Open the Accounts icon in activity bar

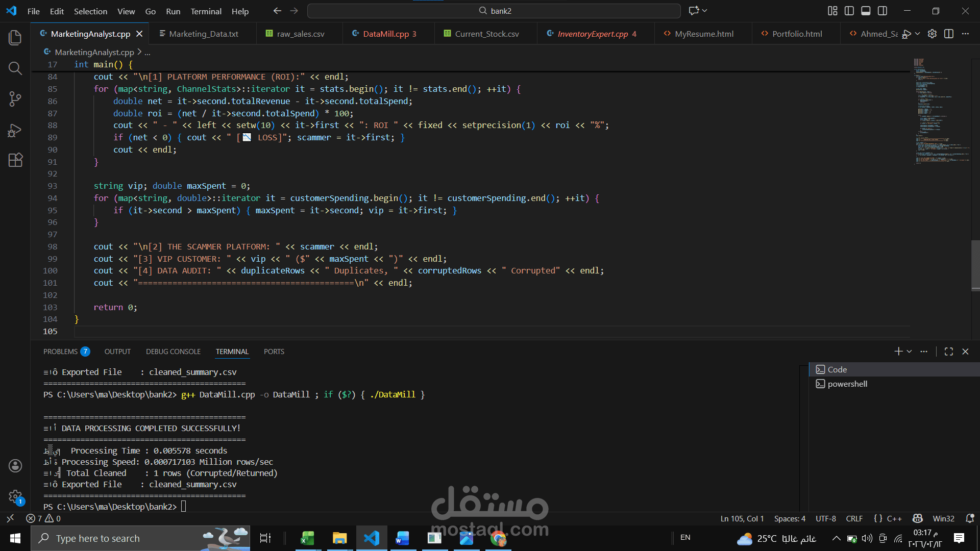(15, 465)
